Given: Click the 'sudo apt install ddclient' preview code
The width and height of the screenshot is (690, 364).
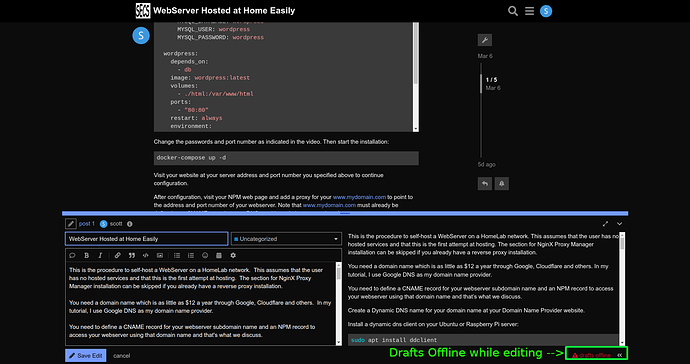Looking at the screenshot, I should [483, 340].
